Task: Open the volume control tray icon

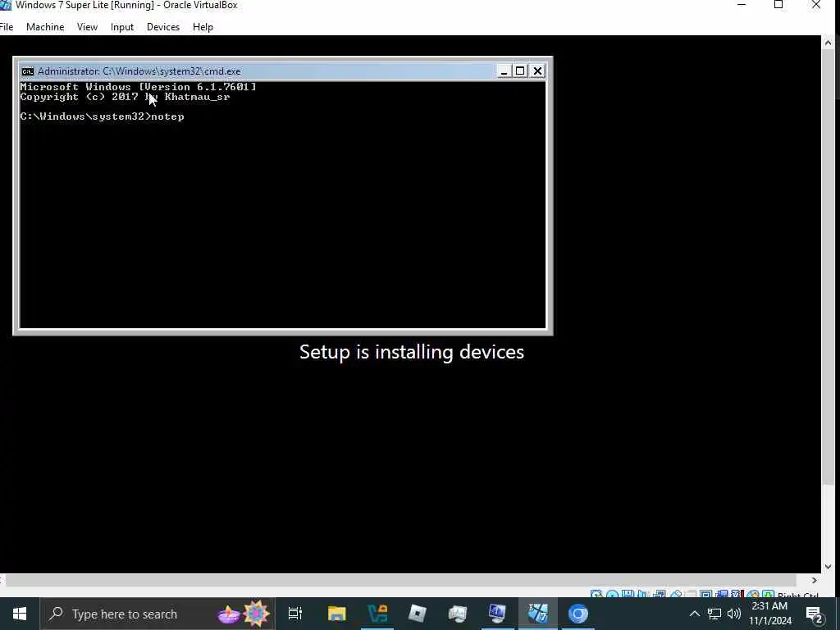Action: pyautogui.click(x=734, y=614)
